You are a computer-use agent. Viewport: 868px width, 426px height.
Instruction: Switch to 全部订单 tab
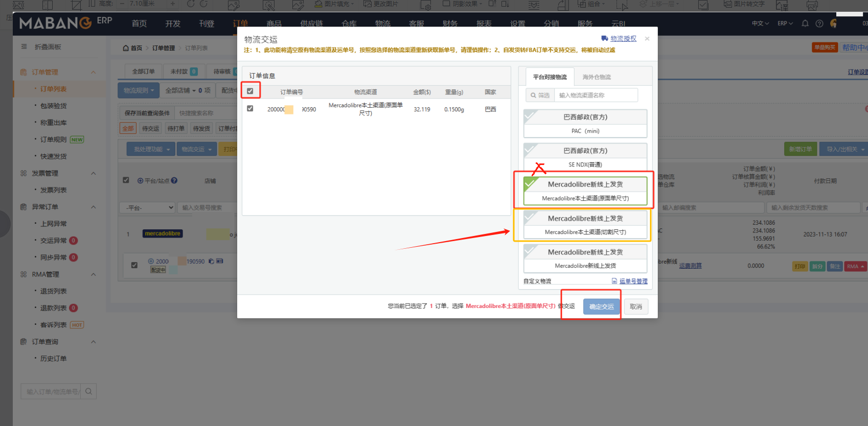tap(144, 72)
